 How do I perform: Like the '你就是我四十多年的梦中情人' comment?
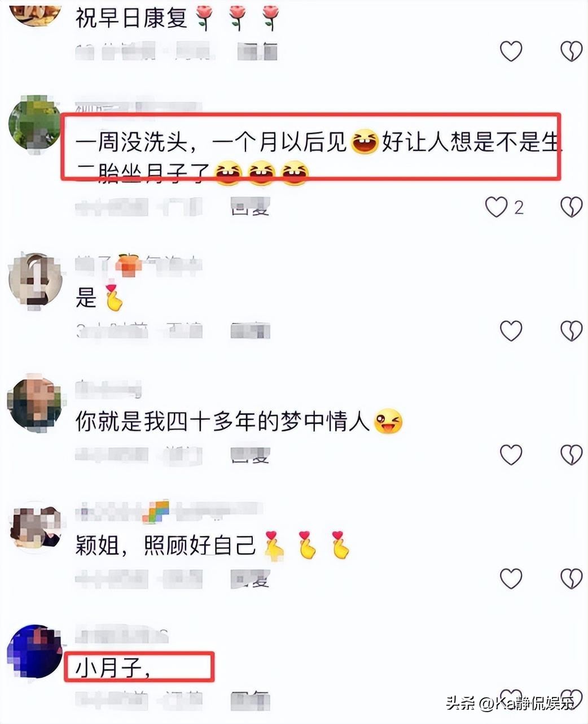(x=511, y=454)
